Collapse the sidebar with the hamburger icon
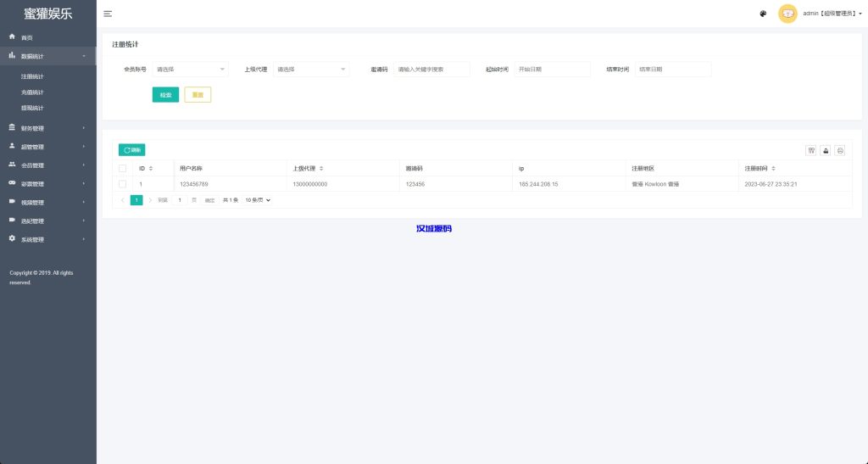 [x=108, y=14]
